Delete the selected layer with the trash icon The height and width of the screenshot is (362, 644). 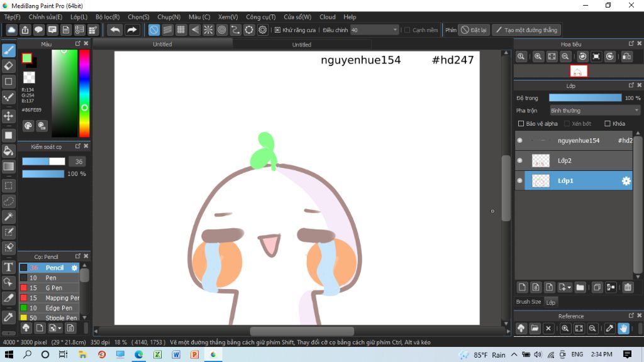click(628, 287)
